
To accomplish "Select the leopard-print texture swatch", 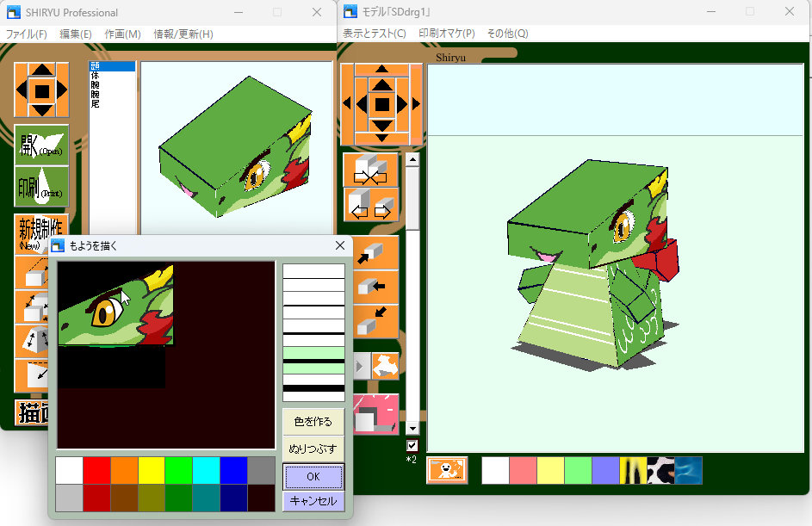I will 661,470.
